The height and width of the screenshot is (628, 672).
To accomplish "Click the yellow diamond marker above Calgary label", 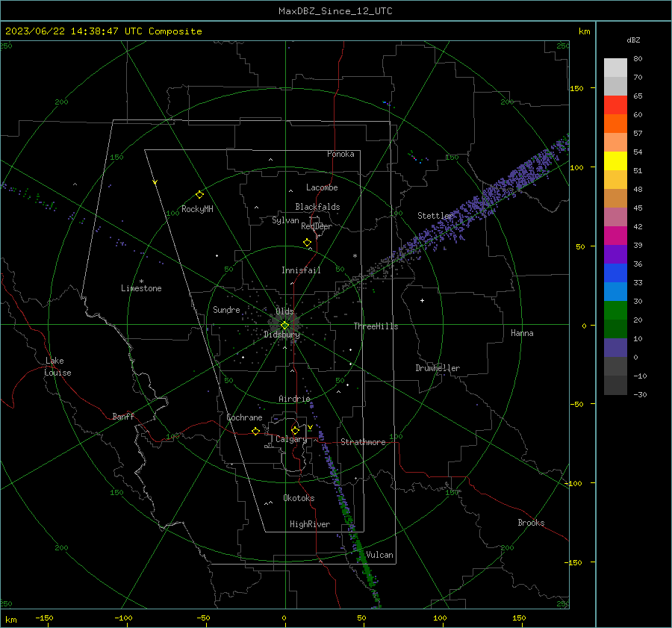I will coord(295,430).
